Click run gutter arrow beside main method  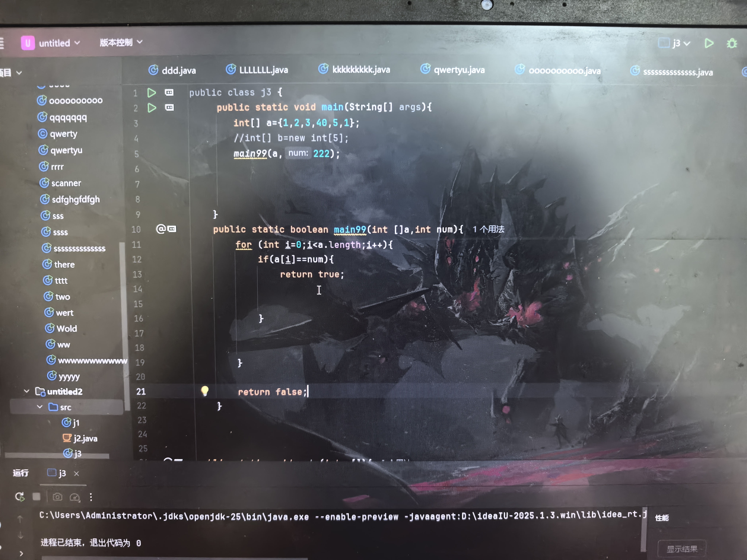(152, 108)
